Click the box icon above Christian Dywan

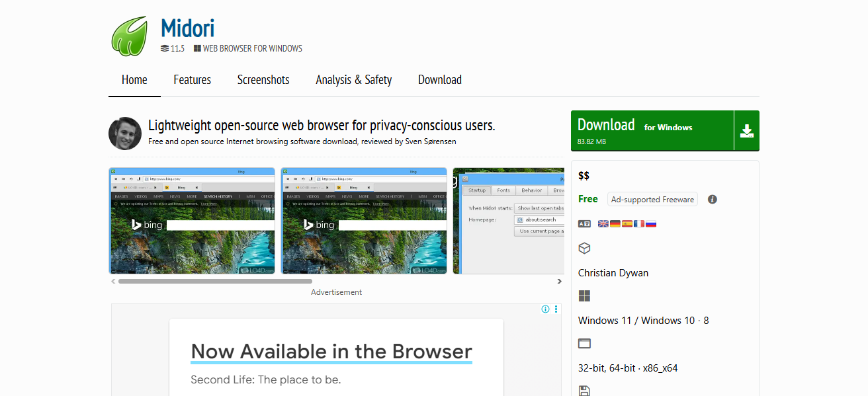click(x=584, y=248)
